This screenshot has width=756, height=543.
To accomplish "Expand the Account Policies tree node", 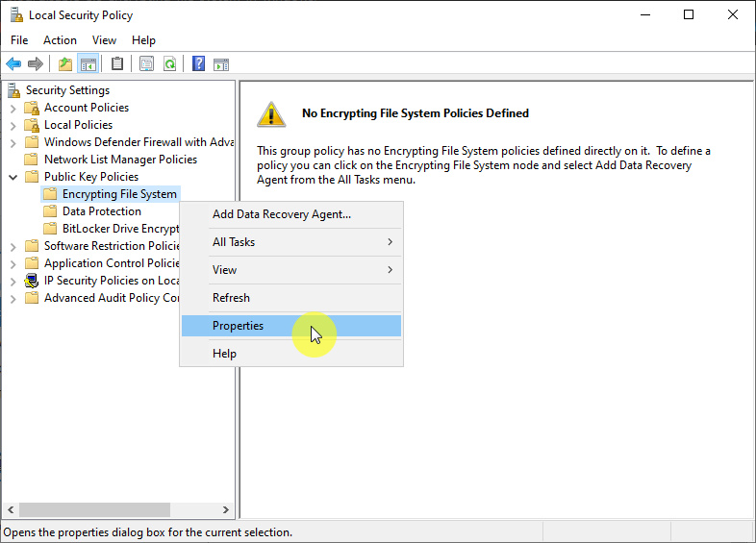I will [x=13, y=108].
